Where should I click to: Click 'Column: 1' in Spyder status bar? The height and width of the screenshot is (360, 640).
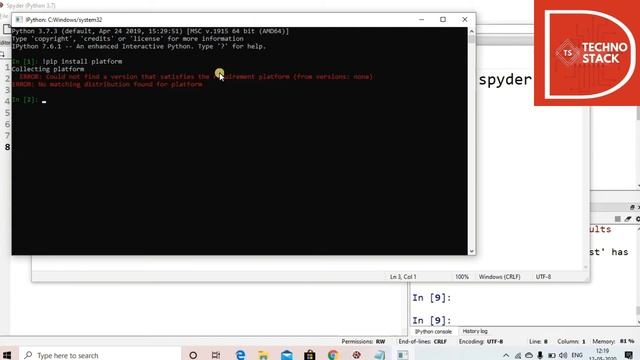[x=571, y=341]
